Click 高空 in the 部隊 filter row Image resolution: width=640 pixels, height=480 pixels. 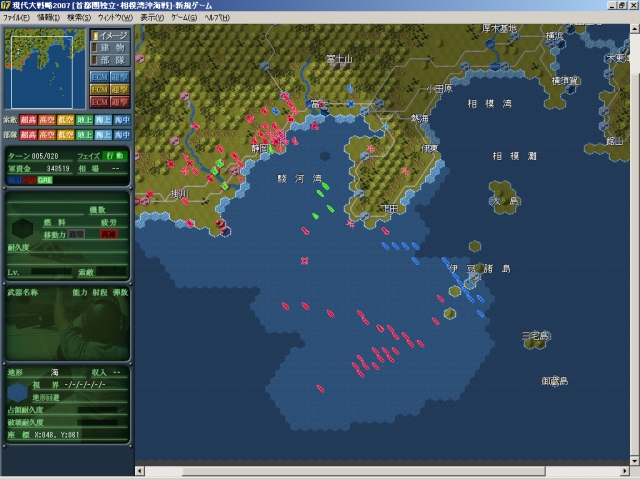click(x=47, y=135)
